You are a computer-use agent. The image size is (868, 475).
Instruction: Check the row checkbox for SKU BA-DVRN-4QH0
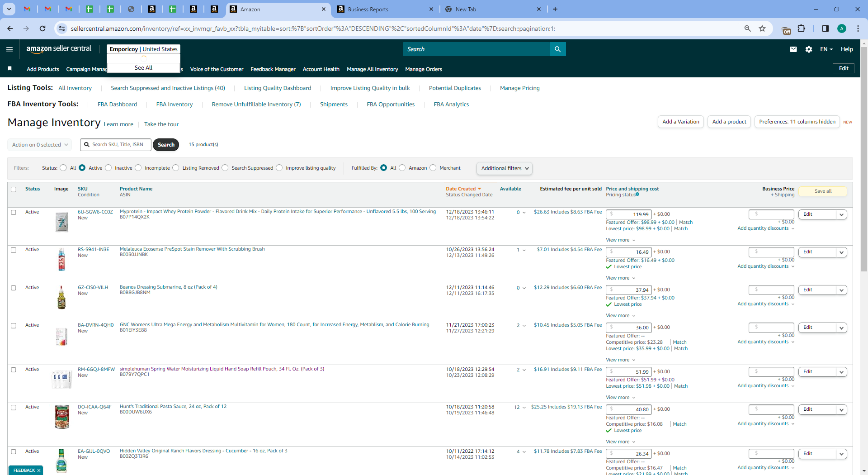tap(14, 326)
